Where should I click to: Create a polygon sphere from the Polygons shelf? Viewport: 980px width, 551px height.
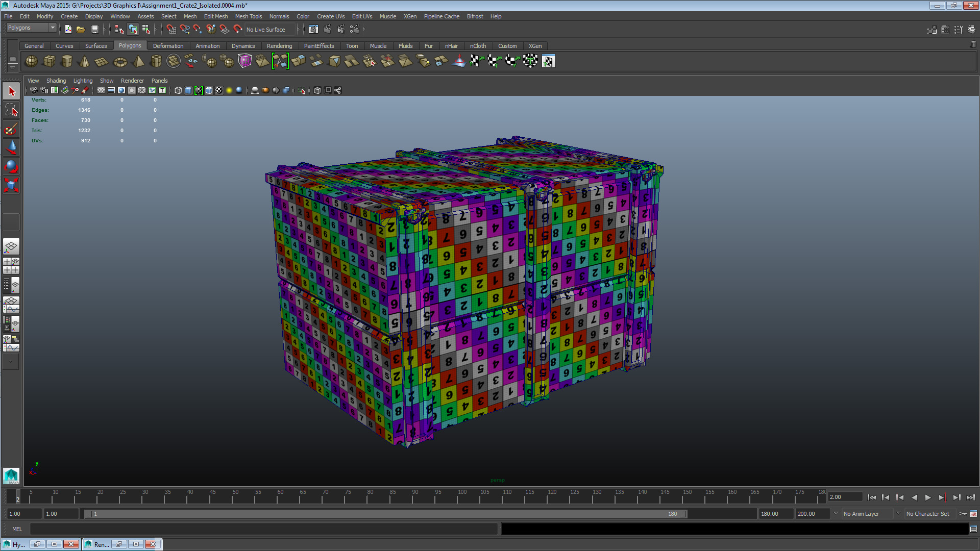coord(31,61)
